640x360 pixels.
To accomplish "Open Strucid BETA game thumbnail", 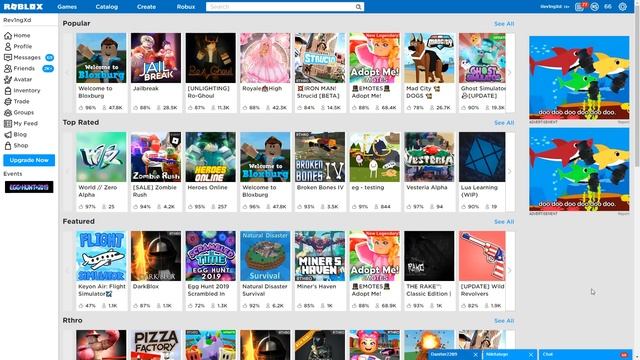I will [x=320, y=58].
